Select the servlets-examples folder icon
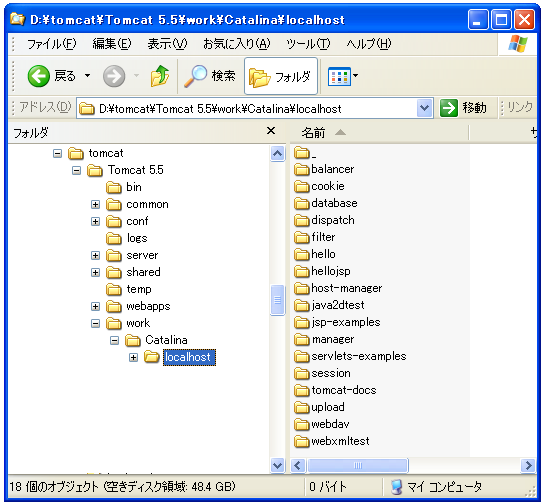This screenshot has width=544, height=504. click(x=301, y=356)
